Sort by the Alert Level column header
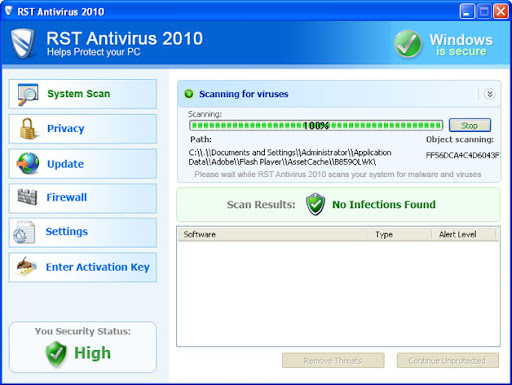The height and width of the screenshot is (385, 512). (x=463, y=234)
